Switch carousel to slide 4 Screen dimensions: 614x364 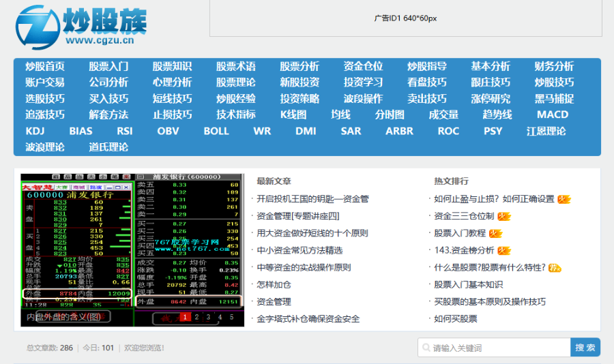[x=220, y=317]
